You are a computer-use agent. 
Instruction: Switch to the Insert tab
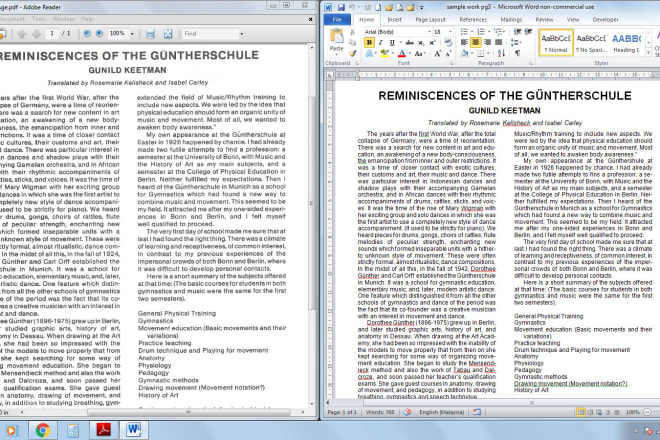click(x=394, y=19)
